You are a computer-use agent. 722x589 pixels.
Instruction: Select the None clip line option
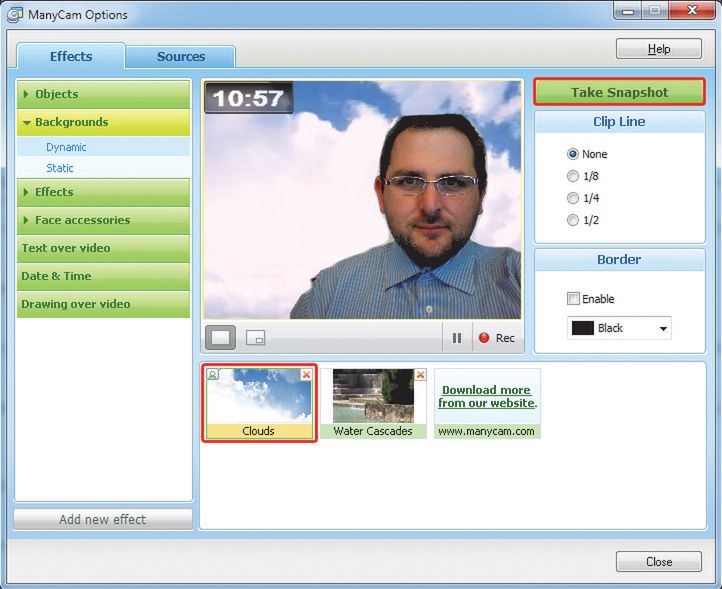click(x=573, y=154)
